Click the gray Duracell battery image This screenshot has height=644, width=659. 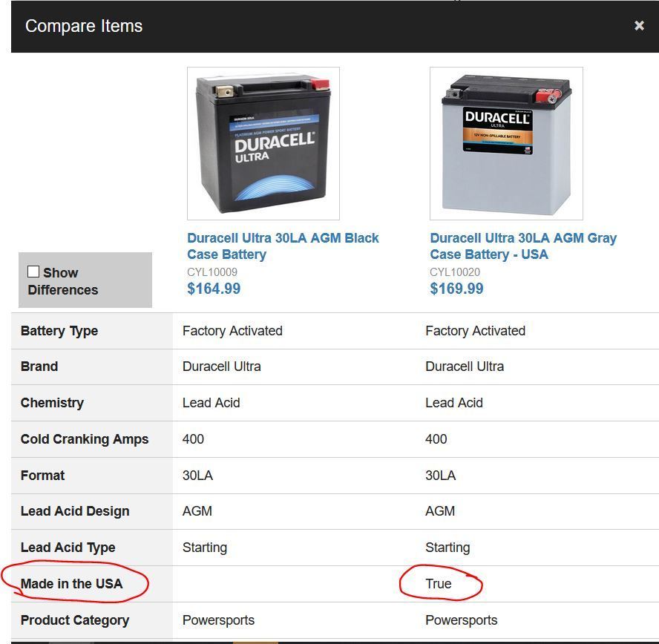506,143
